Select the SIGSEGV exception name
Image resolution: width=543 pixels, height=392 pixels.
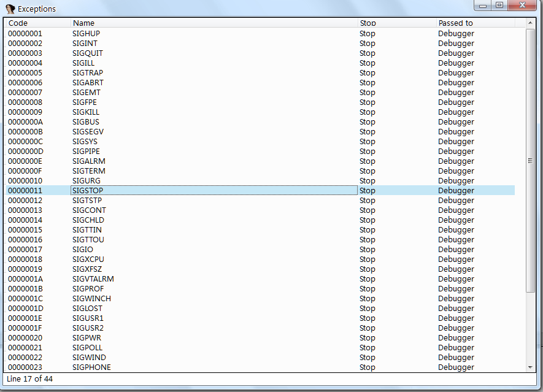pyautogui.click(x=88, y=132)
